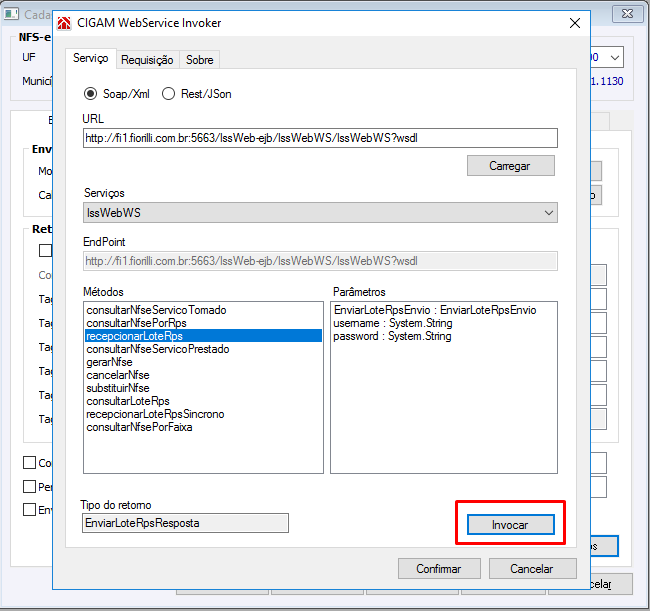Viewport: 650px width, 611px height.
Task: Toggle the 'Co' checkbox in background window
Action: pyautogui.click(x=29, y=463)
